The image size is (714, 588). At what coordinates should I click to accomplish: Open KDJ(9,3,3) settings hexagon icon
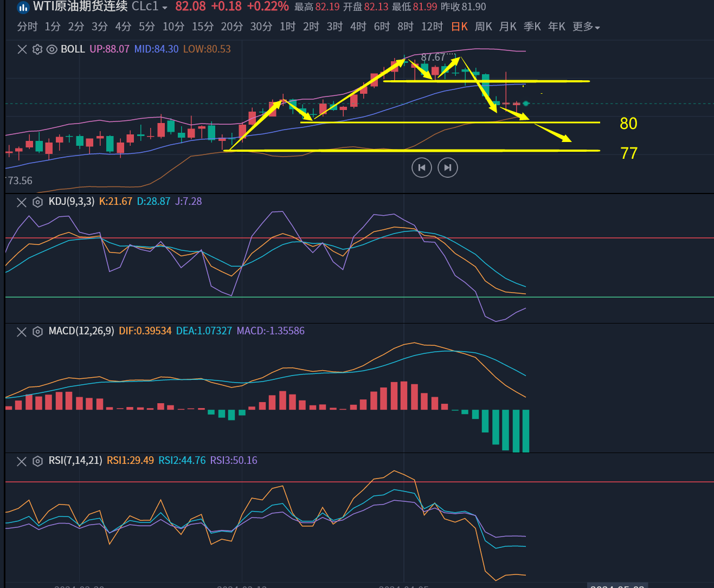37,202
